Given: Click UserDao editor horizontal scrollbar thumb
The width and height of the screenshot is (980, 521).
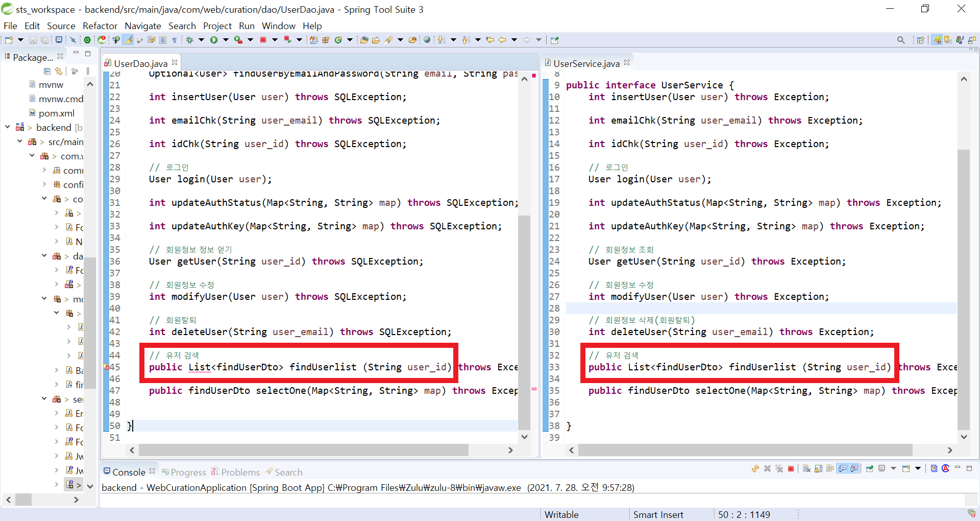Looking at the screenshot, I should point(304,450).
